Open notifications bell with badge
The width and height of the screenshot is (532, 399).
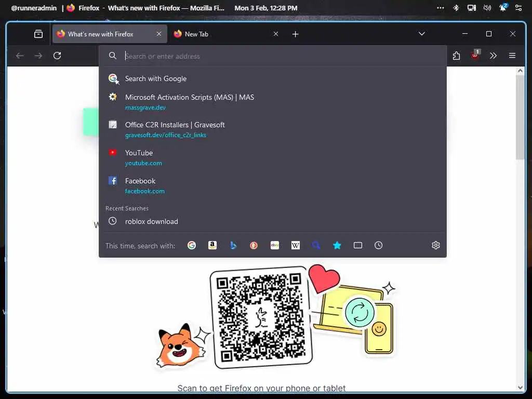coord(503,7)
